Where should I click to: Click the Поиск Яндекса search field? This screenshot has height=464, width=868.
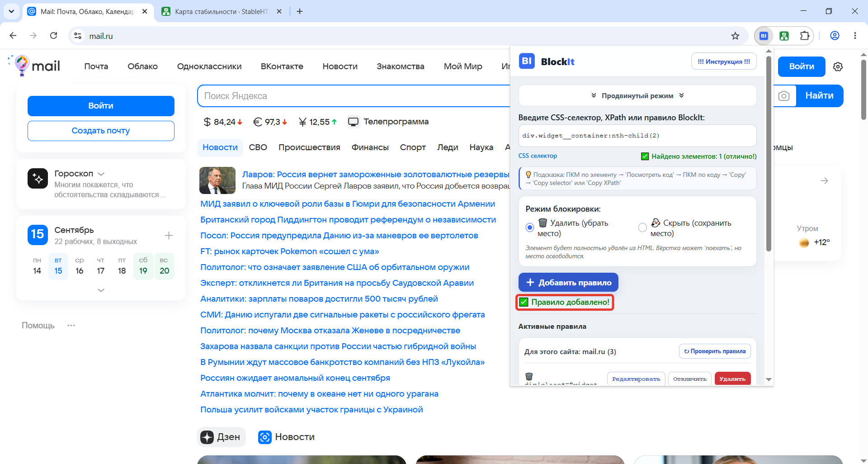[x=354, y=96]
